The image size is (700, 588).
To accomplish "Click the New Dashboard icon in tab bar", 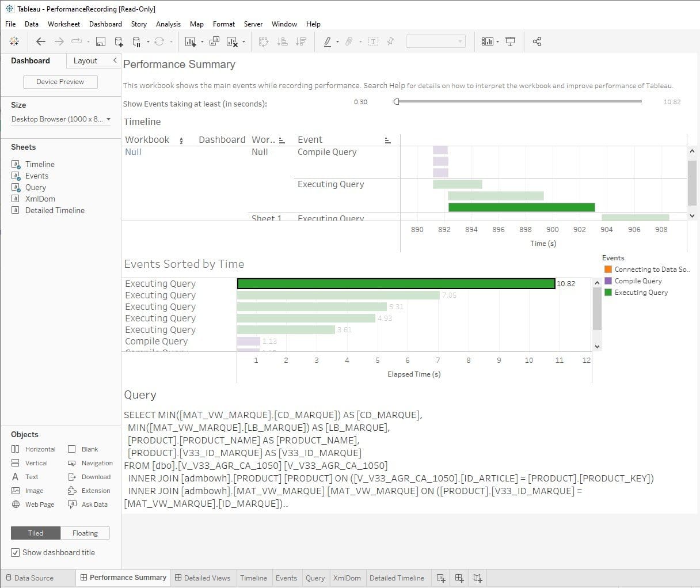I will click(459, 578).
